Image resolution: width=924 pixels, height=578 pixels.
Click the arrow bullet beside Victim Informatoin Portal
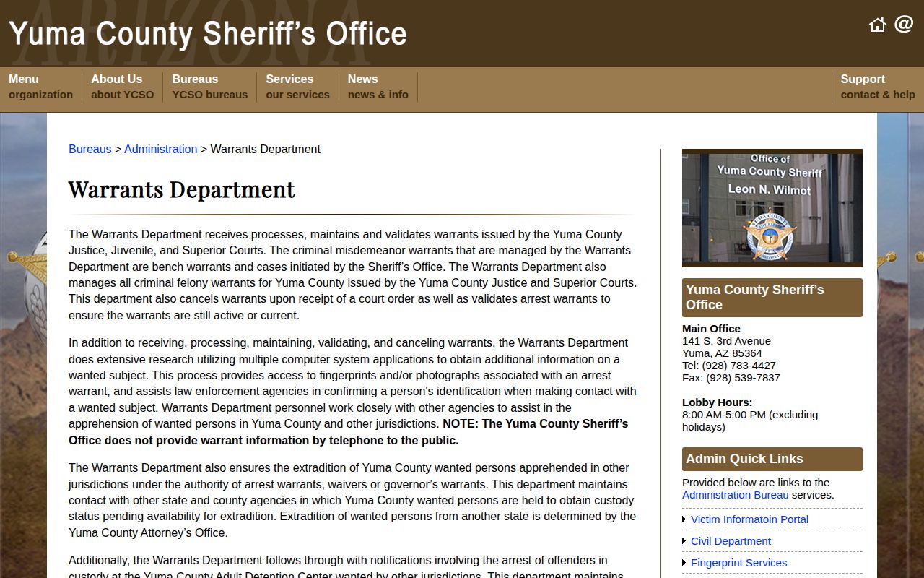[x=684, y=519]
